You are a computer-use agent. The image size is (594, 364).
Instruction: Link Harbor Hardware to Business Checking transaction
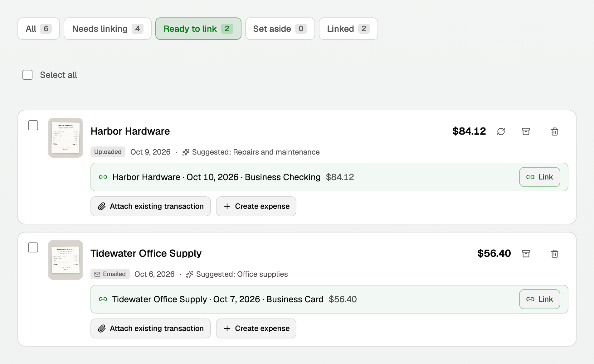(x=540, y=177)
